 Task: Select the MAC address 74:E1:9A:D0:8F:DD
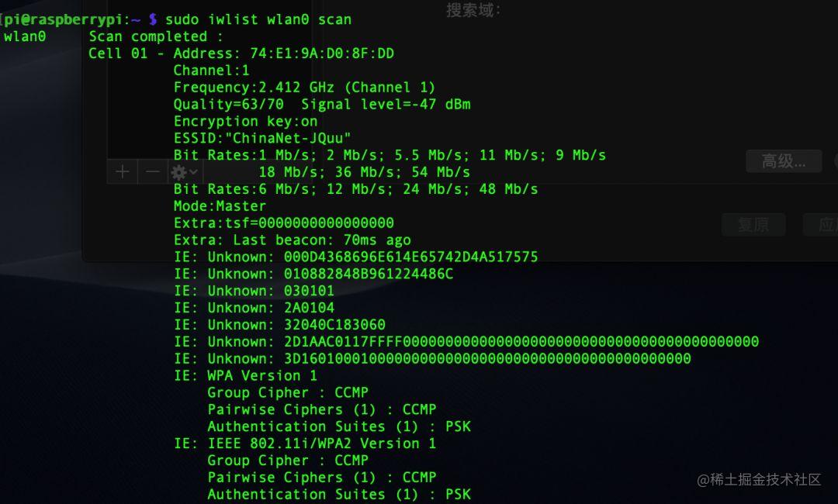[x=322, y=54]
